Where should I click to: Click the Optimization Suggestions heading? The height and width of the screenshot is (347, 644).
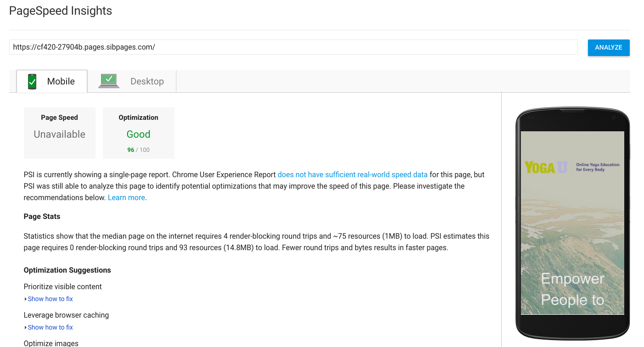click(x=67, y=270)
